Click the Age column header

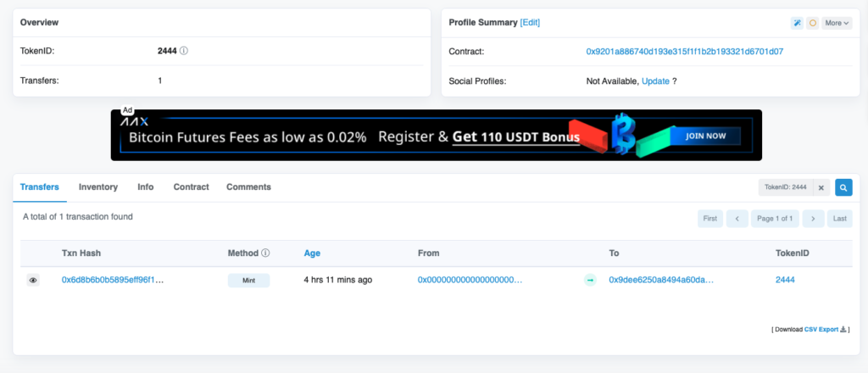pos(312,253)
